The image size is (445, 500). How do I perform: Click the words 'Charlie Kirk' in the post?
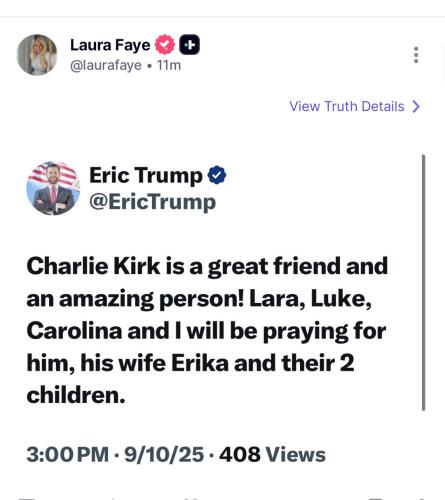pos(94,266)
